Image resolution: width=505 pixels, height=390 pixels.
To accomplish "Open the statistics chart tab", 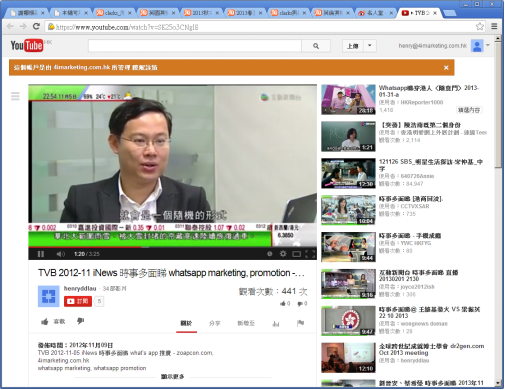I will click(276, 323).
